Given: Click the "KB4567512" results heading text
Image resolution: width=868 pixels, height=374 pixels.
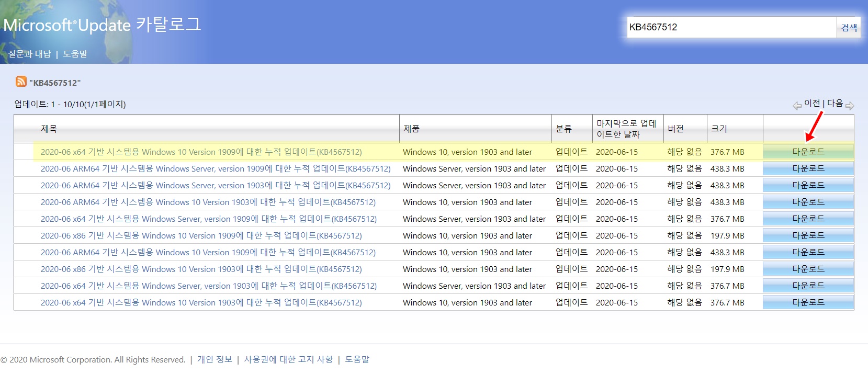Looking at the screenshot, I should 55,83.
